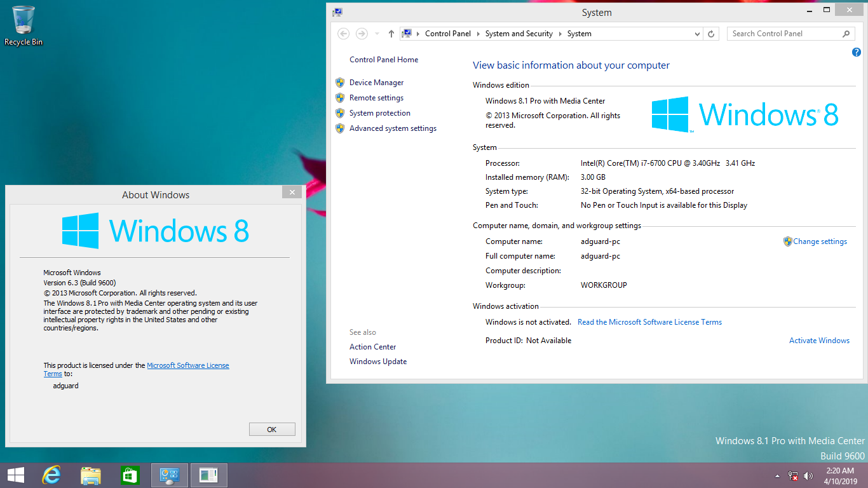The height and width of the screenshot is (488, 868).
Task: Select the About Windows taskbar button
Action: [x=208, y=475]
